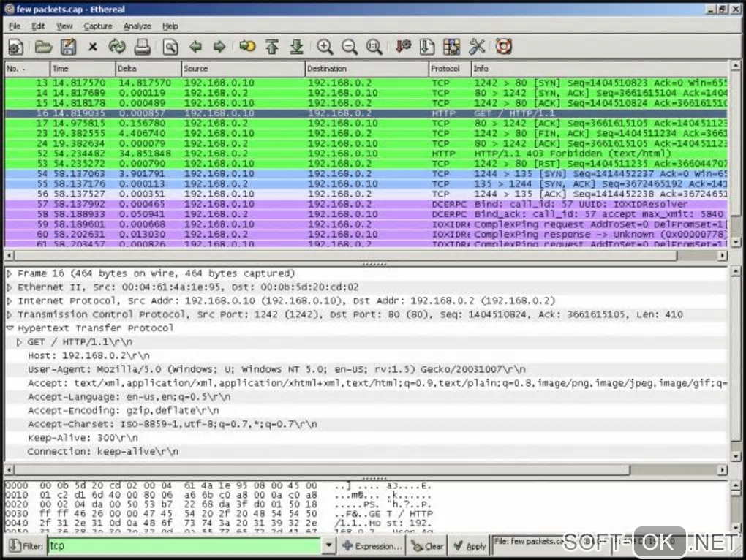Screen dimensions: 746x560
Task: Click the coloring rules icon
Action: pos(451,47)
